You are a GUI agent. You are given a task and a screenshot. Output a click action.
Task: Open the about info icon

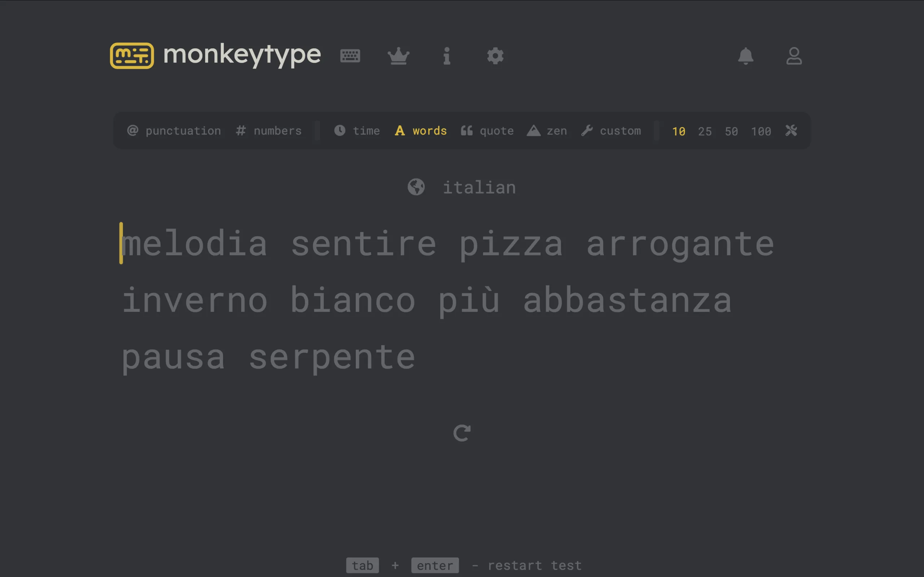point(447,56)
